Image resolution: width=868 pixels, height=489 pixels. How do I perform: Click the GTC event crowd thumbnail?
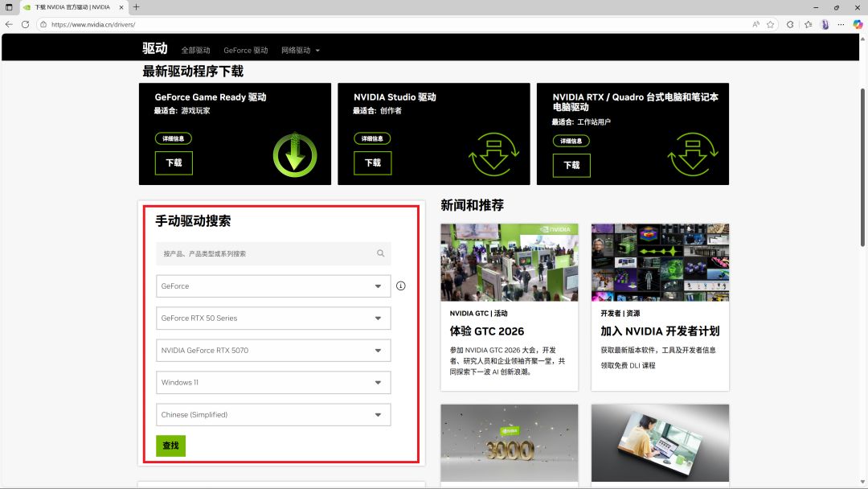click(510, 262)
